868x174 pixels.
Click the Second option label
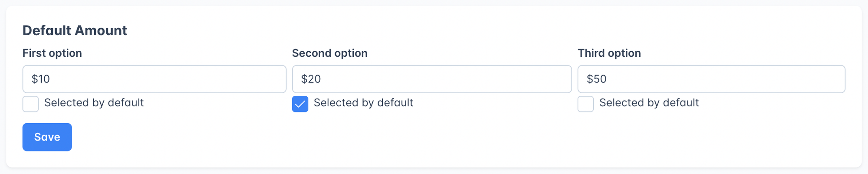pos(329,53)
